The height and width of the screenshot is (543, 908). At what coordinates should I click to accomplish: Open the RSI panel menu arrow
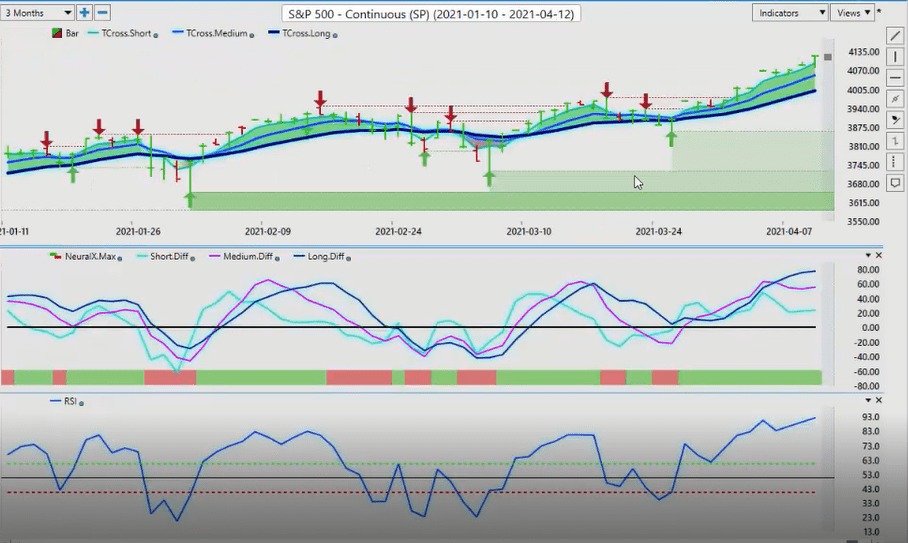[x=868, y=400]
